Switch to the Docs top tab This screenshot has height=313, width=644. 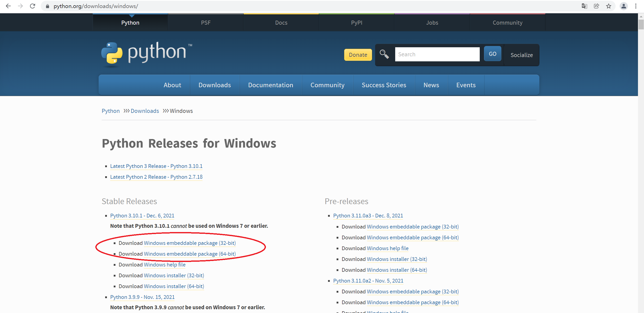[x=281, y=23]
